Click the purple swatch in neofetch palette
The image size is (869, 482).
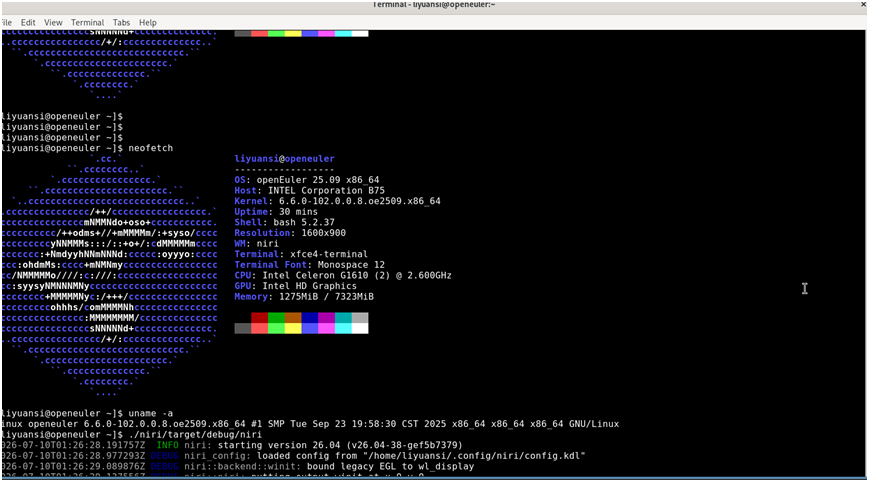[x=326, y=317]
